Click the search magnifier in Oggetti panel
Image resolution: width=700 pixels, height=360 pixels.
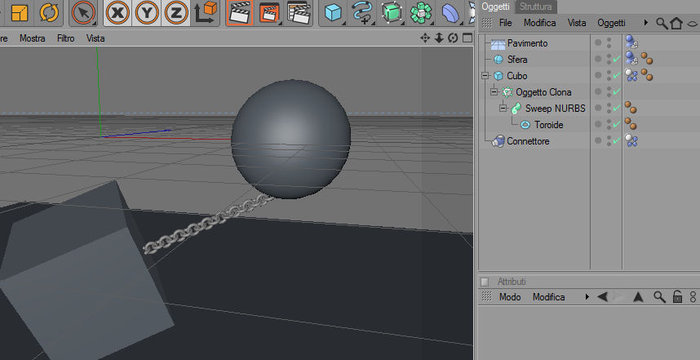[662, 23]
